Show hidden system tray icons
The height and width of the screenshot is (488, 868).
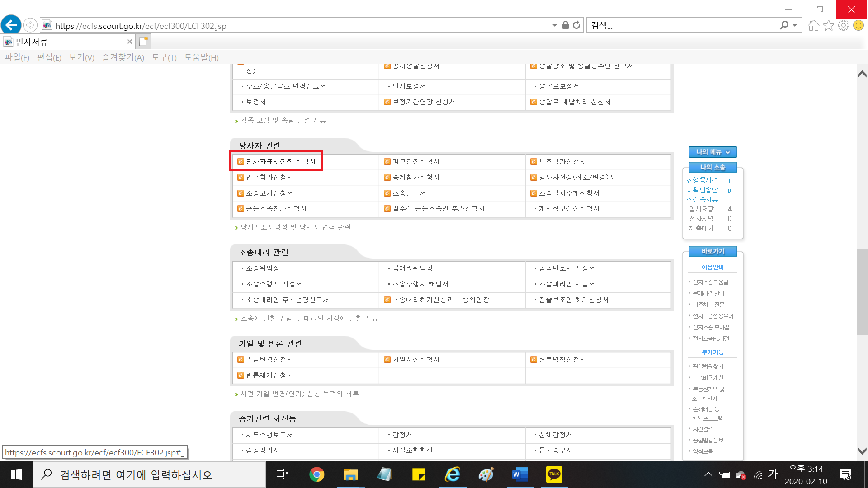click(708, 474)
